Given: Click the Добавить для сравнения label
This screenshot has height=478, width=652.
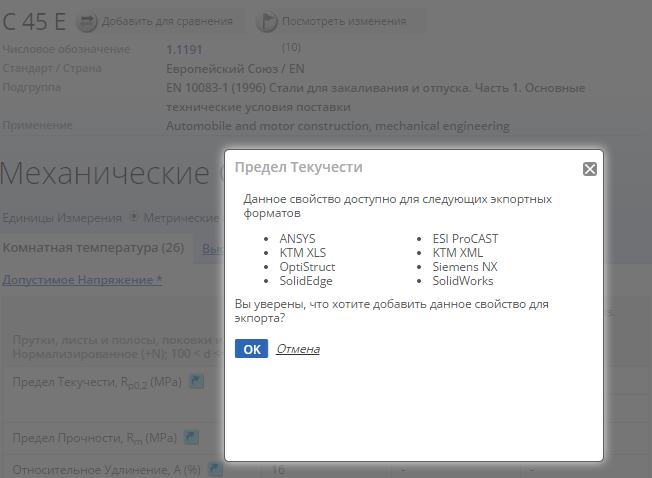Looking at the screenshot, I should [167, 21].
